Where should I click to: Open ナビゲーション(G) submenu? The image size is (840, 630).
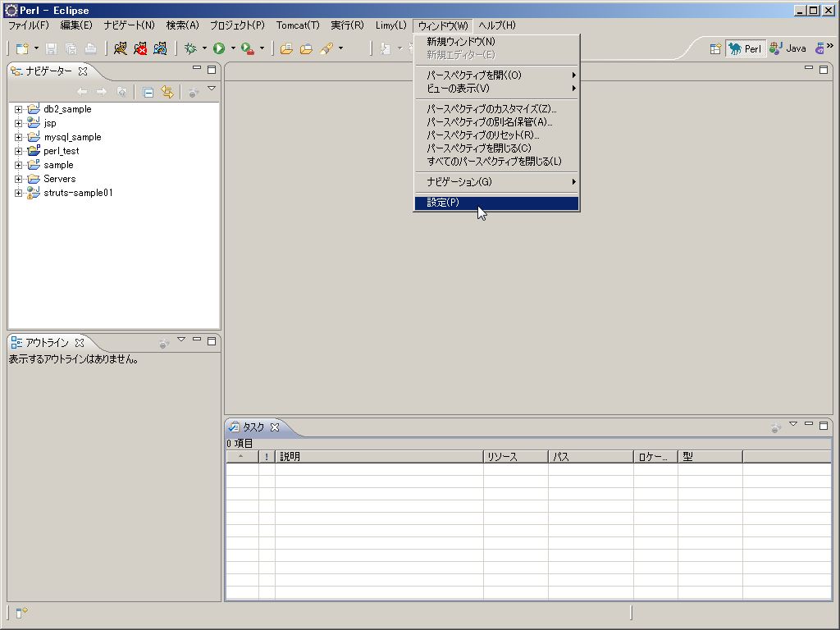click(496, 182)
